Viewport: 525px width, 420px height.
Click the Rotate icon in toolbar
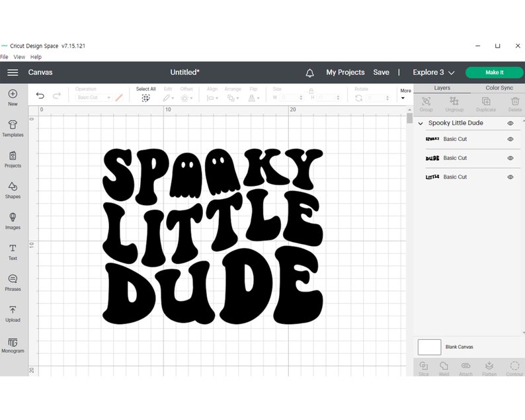point(359,98)
